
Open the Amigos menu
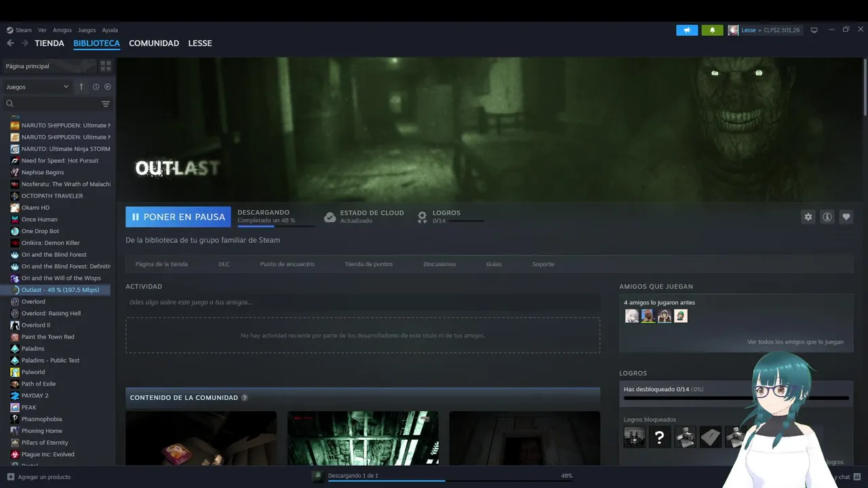(x=62, y=30)
